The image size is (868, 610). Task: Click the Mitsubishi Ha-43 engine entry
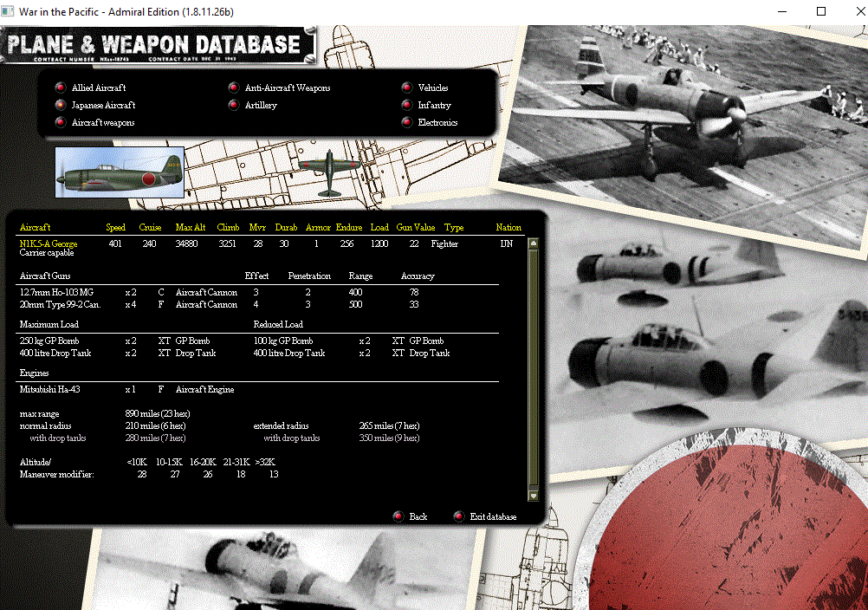tap(50, 389)
